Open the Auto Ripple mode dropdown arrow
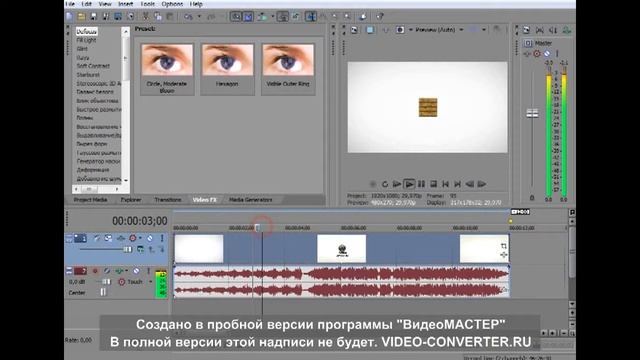 coord(273,17)
